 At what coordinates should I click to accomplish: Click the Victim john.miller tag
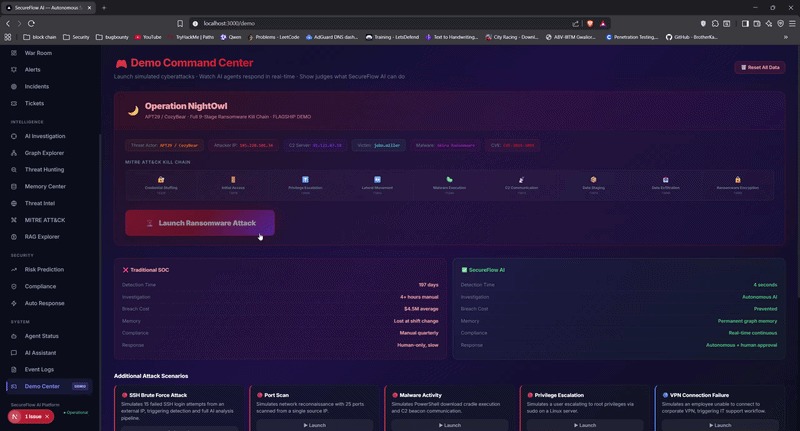pyautogui.click(x=379, y=145)
